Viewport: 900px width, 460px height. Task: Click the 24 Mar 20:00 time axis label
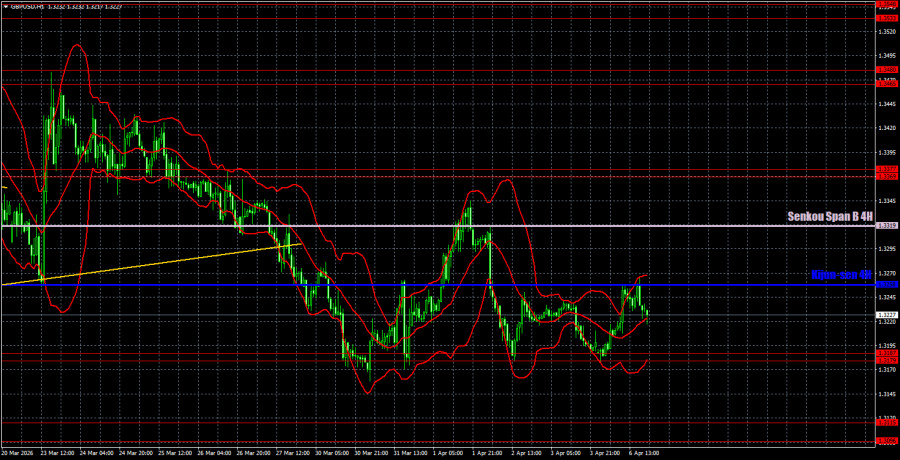pyautogui.click(x=134, y=453)
